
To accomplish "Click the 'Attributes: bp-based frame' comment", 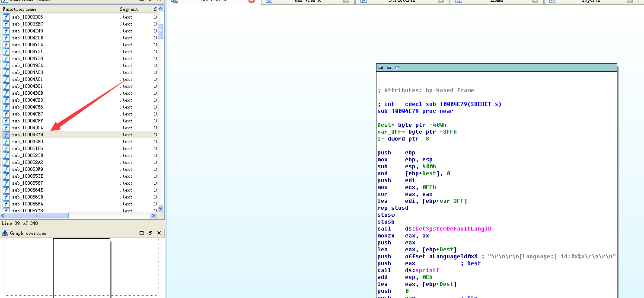I will pos(426,90).
